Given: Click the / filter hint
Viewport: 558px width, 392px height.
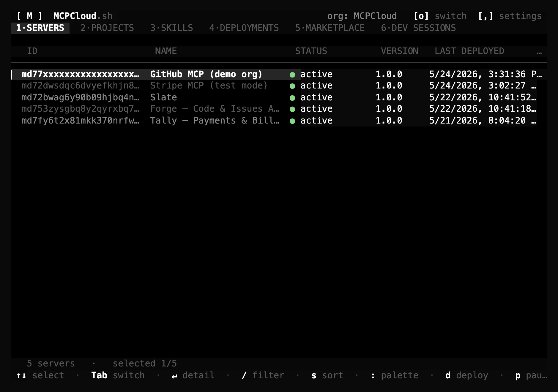Looking at the screenshot, I should (263, 375).
